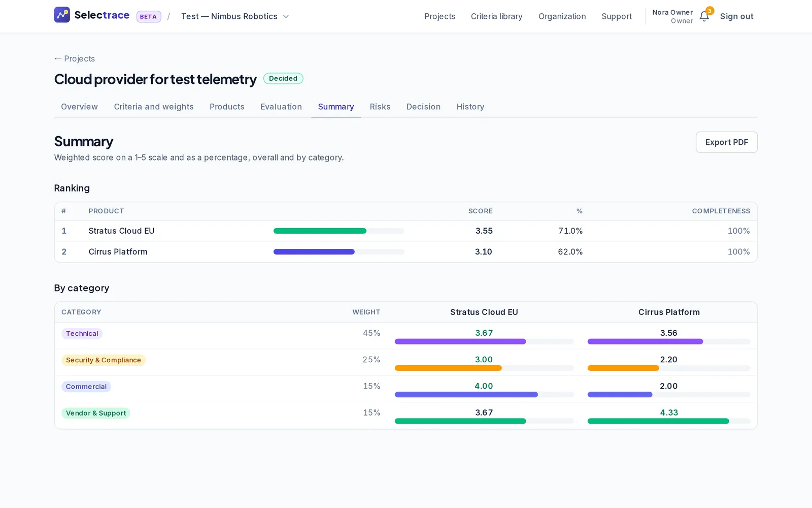
Task: Click the Decided status badge
Action: 283,78
